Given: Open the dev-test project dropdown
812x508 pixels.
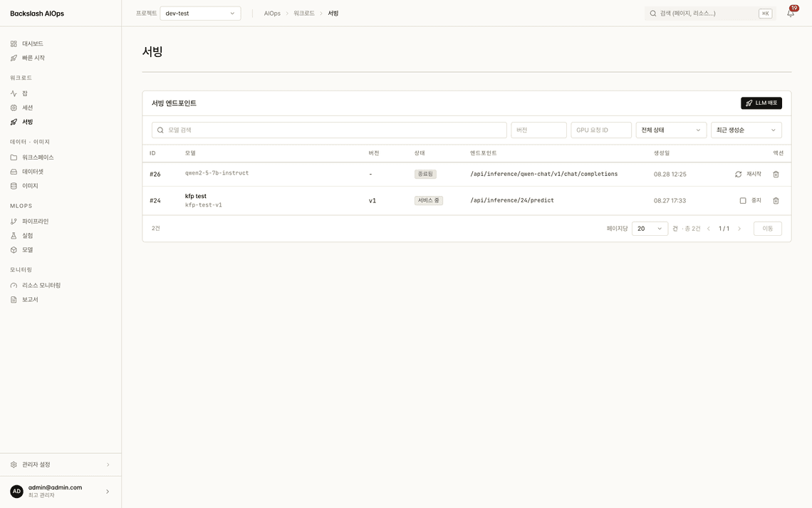Looking at the screenshot, I should [x=200, y=14].
